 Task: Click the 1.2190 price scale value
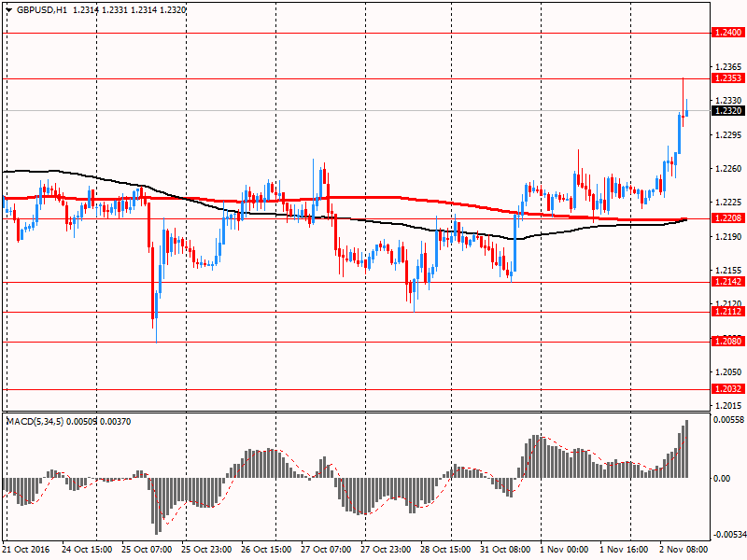(x=728, y=237)
